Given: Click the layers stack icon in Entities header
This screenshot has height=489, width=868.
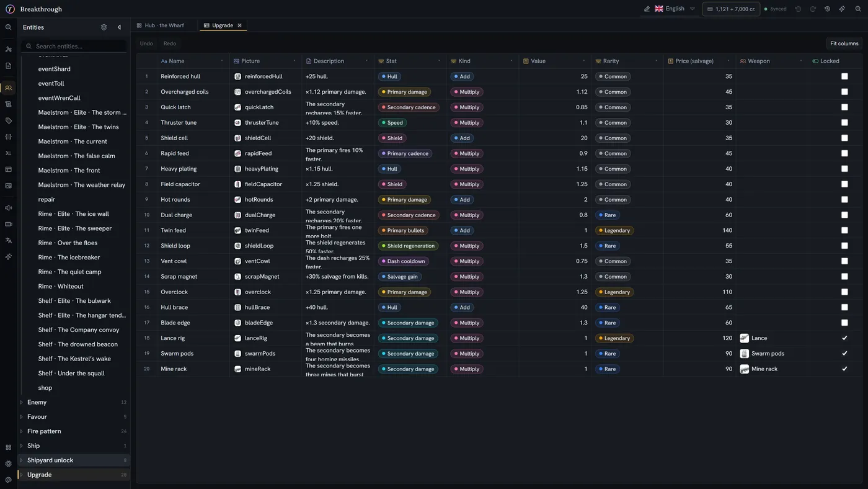Looking at the screenshot, I should tap(104, 27).
